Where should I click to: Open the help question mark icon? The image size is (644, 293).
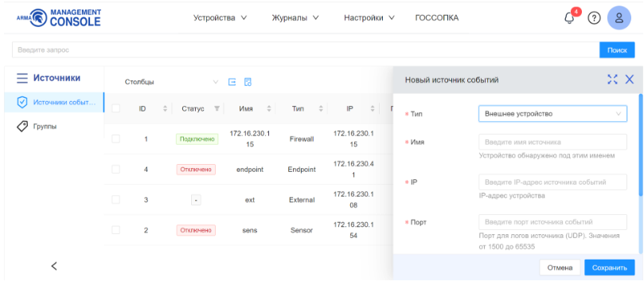[594, 18]
